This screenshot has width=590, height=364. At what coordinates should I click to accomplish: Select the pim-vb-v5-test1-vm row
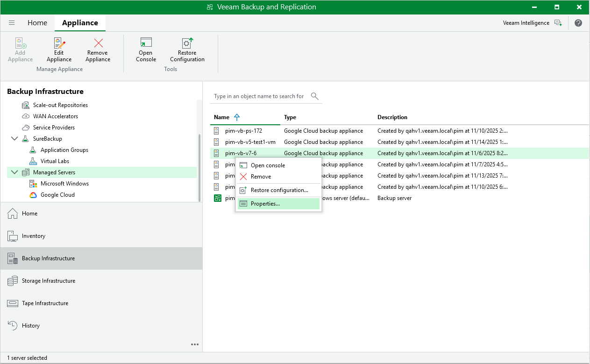tap(400, 142)
